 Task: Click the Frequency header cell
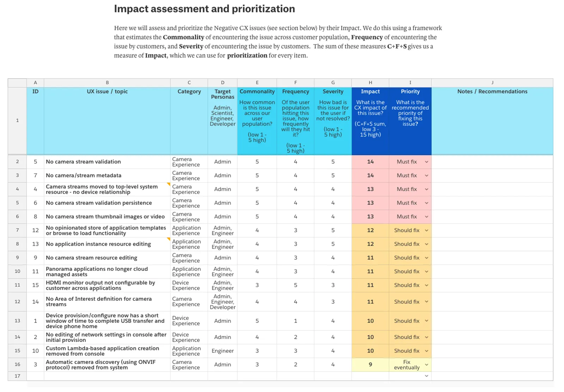tap(295, 121)
